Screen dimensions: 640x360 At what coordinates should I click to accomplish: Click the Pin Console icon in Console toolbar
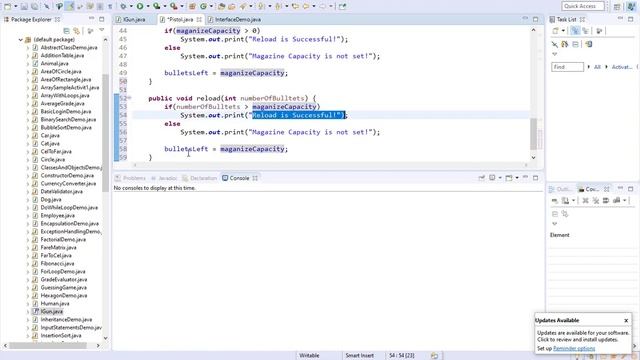pos(482,178)
